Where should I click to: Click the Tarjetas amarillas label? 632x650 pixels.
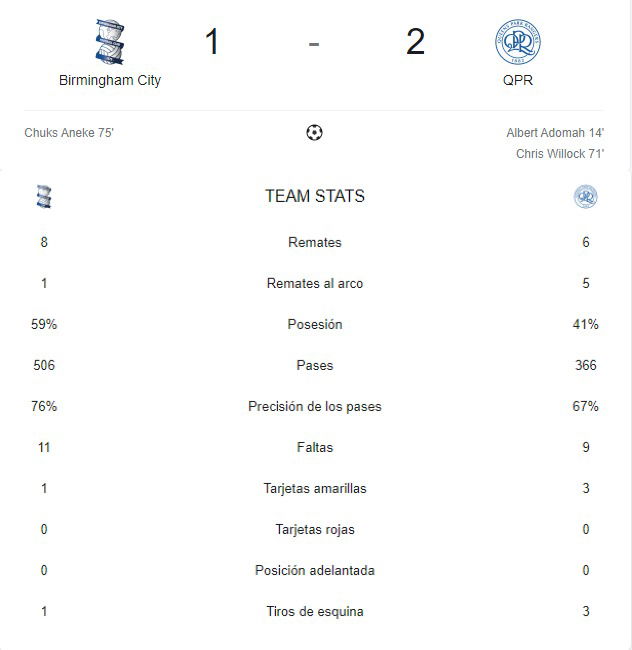coord(315,488)
